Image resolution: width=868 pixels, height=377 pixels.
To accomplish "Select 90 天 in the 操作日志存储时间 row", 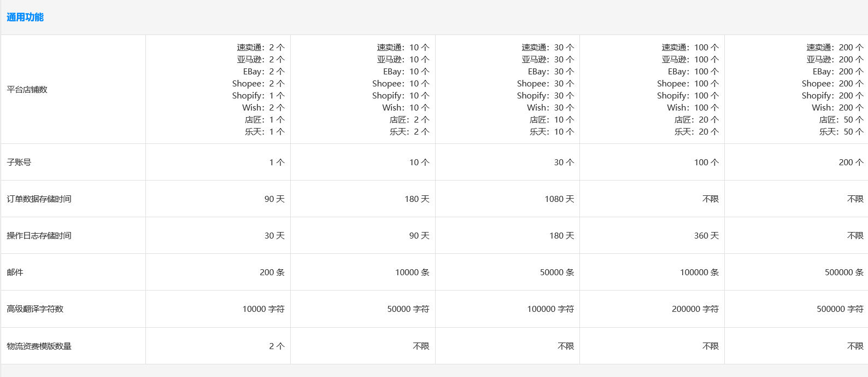I will pyautogui.click(x=419, y=235).
